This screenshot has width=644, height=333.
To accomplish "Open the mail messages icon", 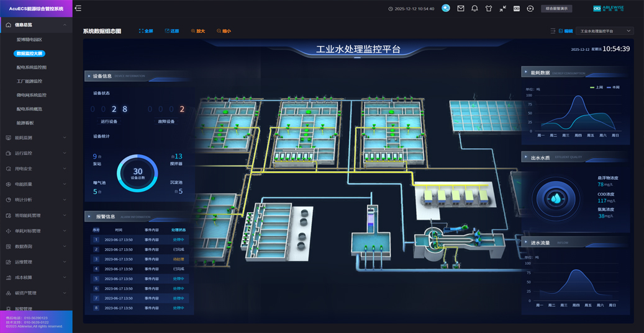I will pyautogui.click(x=461, y=9).
